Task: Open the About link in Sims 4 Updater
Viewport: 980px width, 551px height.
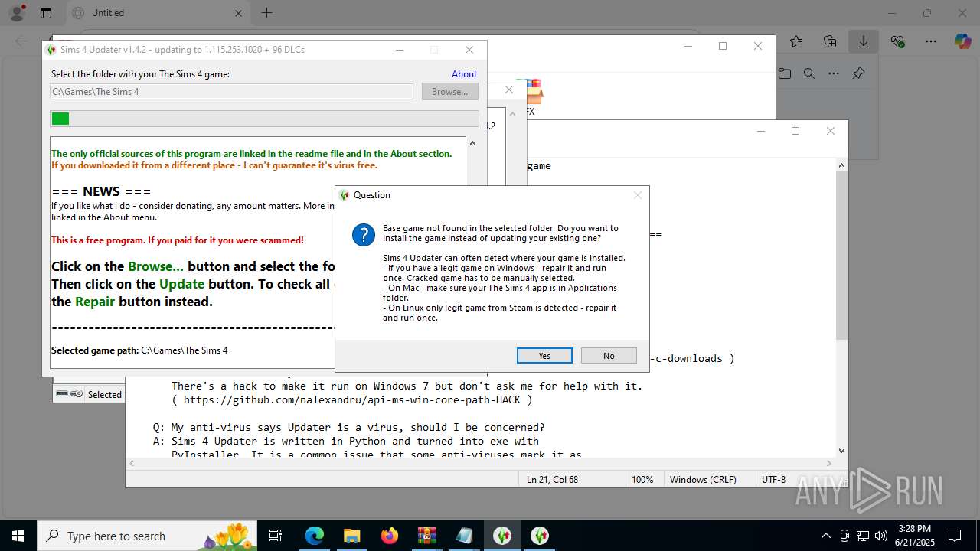Action: (464, 74)
